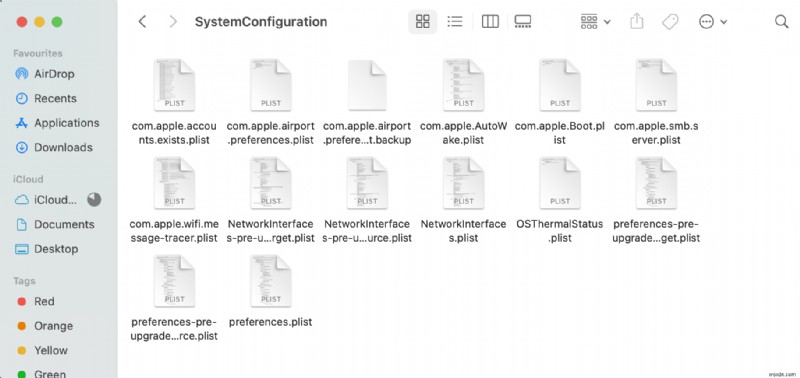
Task: Select com.apple.accounts.exists.plist file icon
Action: pos(174,85)
